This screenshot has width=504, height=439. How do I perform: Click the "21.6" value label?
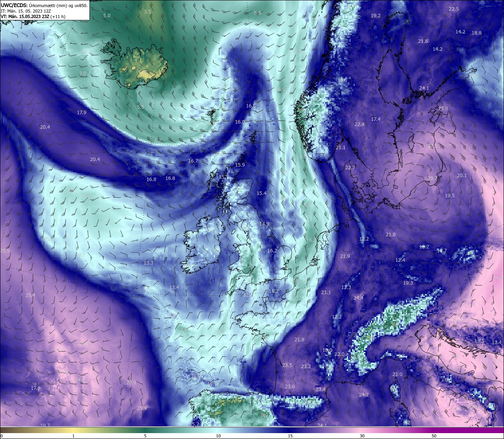click(423, 41)
